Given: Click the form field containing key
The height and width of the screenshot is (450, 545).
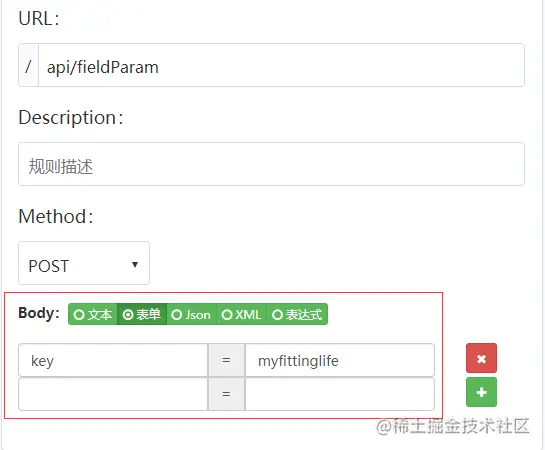Looking at the screenshot, I should pyautogui.click(x=113, y=360).
